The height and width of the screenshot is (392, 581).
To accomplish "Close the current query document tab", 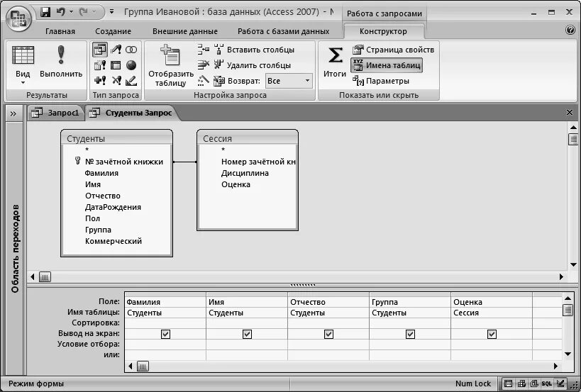I will [x=570, y=112].
